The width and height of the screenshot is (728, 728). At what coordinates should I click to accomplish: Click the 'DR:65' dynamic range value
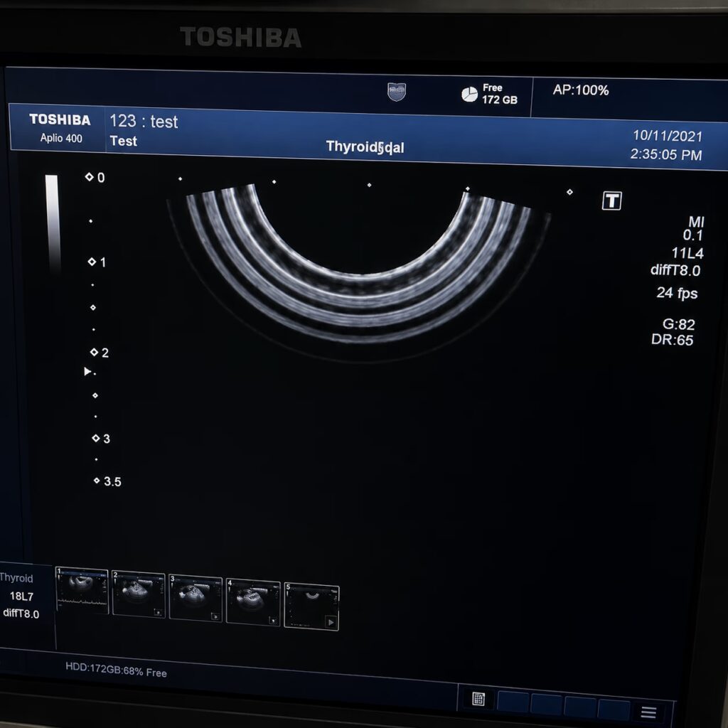point(672,339)
